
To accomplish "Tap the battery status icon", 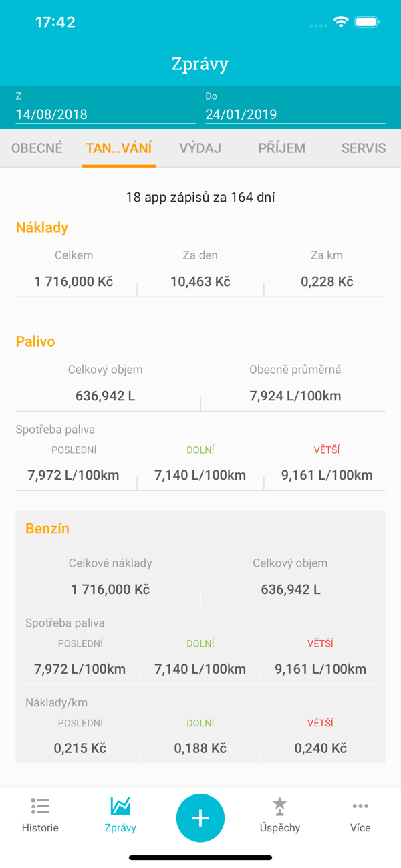I will click(x=367, y=22).
